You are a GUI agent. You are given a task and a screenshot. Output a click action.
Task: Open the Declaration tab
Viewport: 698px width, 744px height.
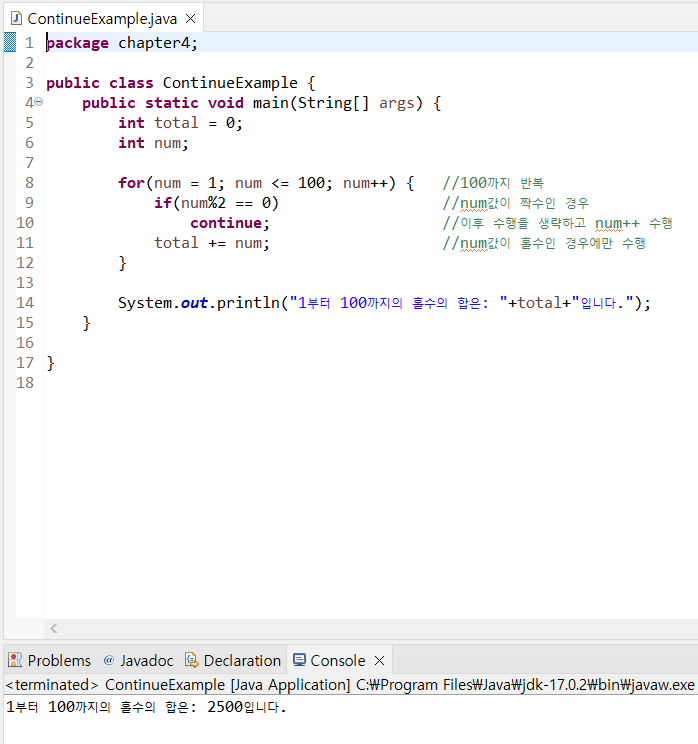[x=233, y=660]
